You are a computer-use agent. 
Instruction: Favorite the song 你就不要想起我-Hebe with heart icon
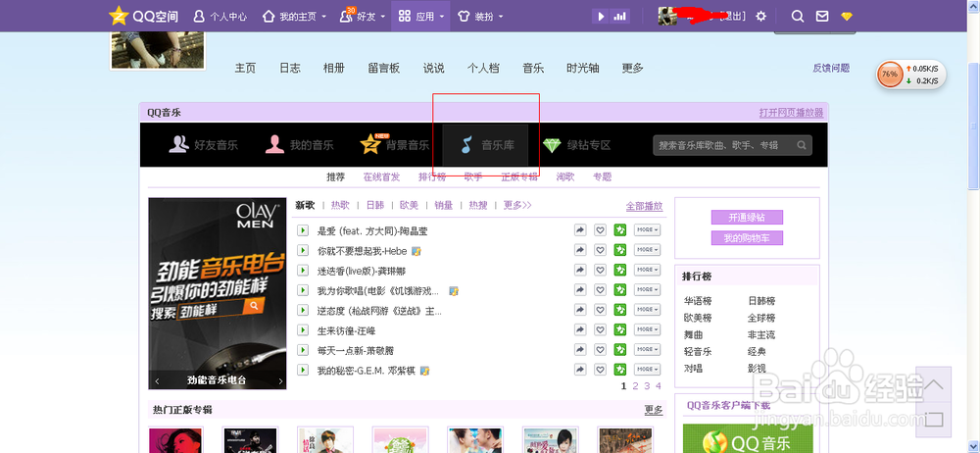600,250
